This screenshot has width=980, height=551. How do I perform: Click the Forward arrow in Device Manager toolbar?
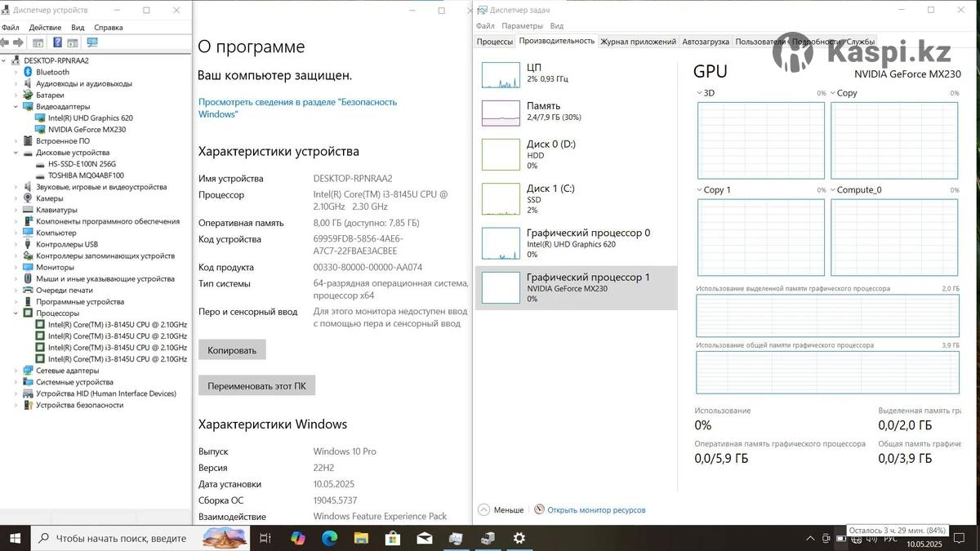17,42
